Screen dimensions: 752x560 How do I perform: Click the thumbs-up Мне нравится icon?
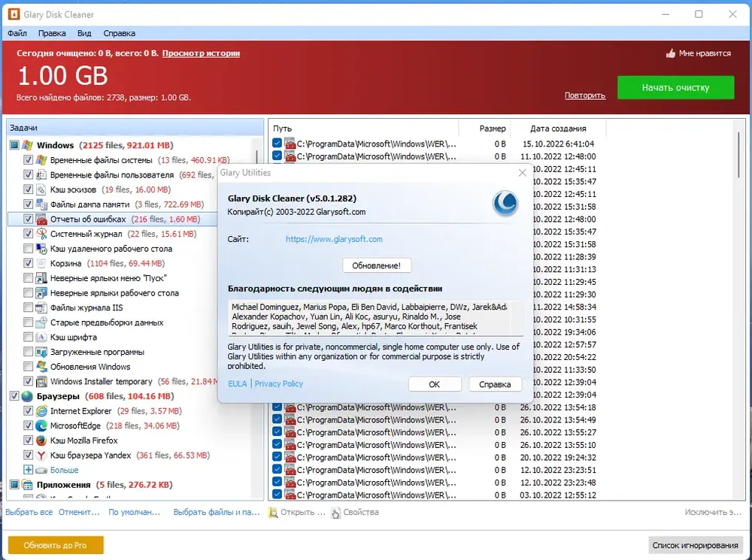(x=671, y=53)
